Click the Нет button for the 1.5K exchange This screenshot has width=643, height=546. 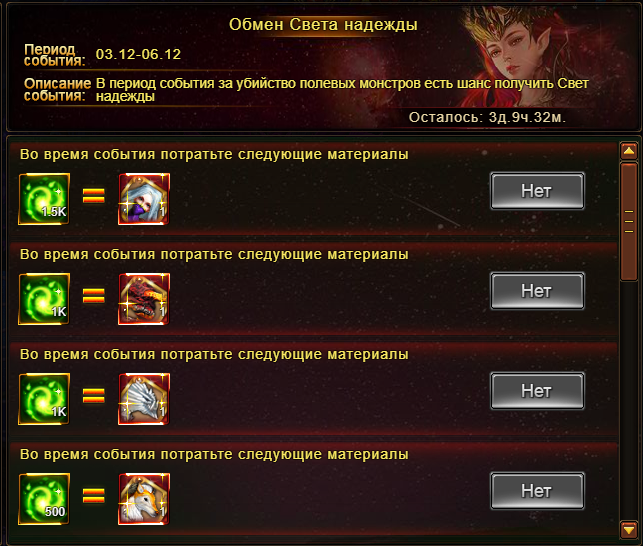537,191
